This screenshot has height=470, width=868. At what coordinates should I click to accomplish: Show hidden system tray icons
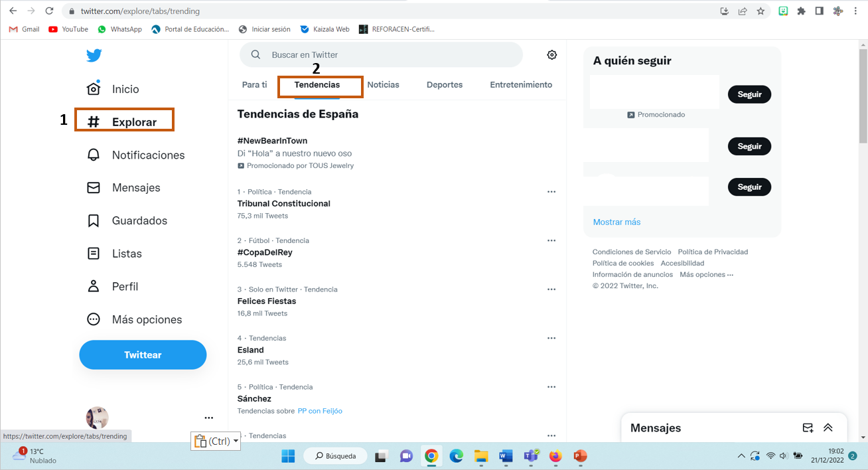pos(741,456)
